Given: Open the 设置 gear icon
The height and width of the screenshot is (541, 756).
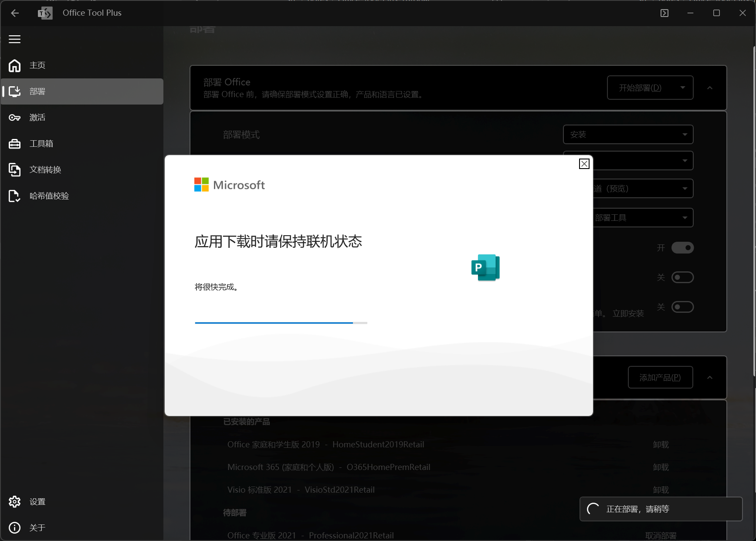Looking at the screenshot, I should pyautogui.click(x=15, y=502).
